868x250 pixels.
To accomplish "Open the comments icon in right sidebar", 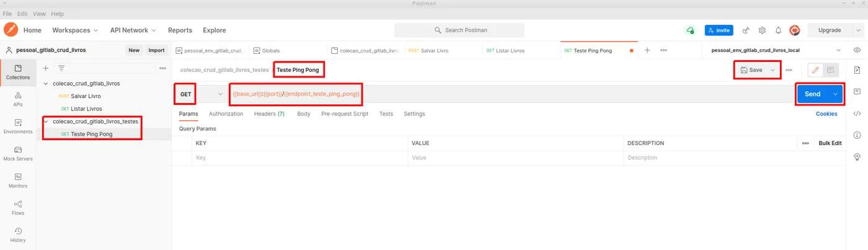I will click(857, 91).
